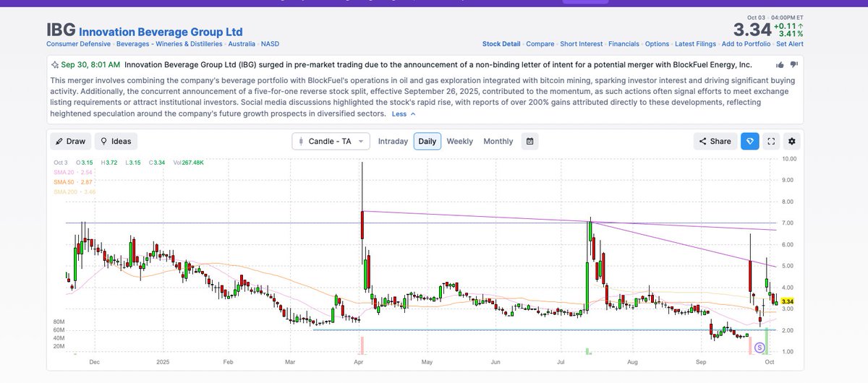Screen dimensions: 868x383
Task: Open the Compare link
Action: (540, 44)
